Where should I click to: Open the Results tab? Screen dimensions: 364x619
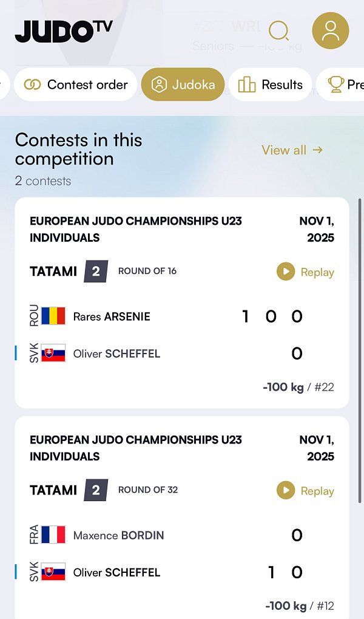[x=271, y=84]
